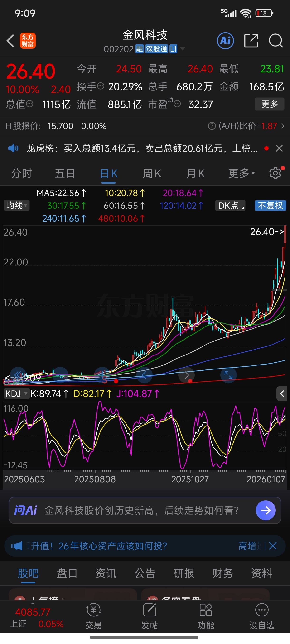Tap the 龙虎榜 speaker announcement icon
Image resolution: width=290 pixels, height=644 pixels.
[x=13, y=148]
